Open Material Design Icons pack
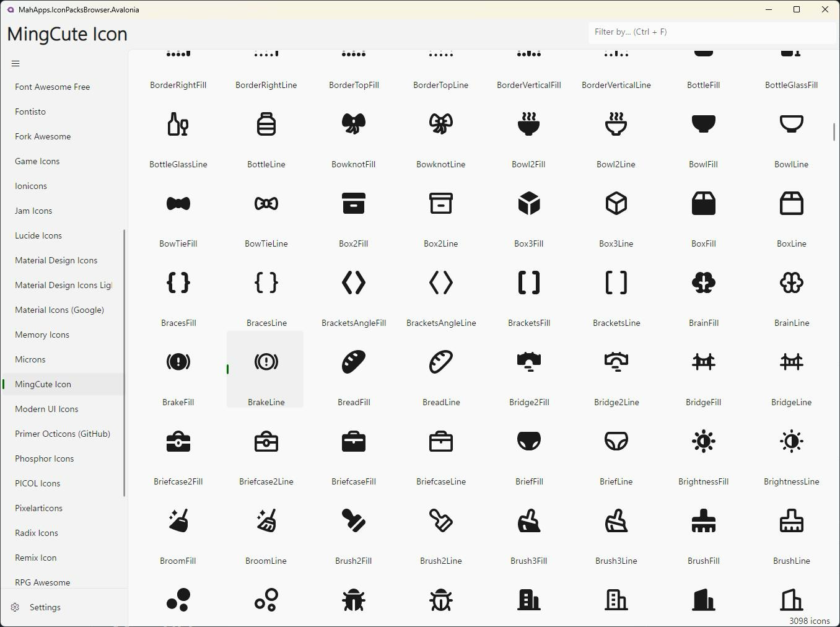840x627 pixels. pos(64,260)
